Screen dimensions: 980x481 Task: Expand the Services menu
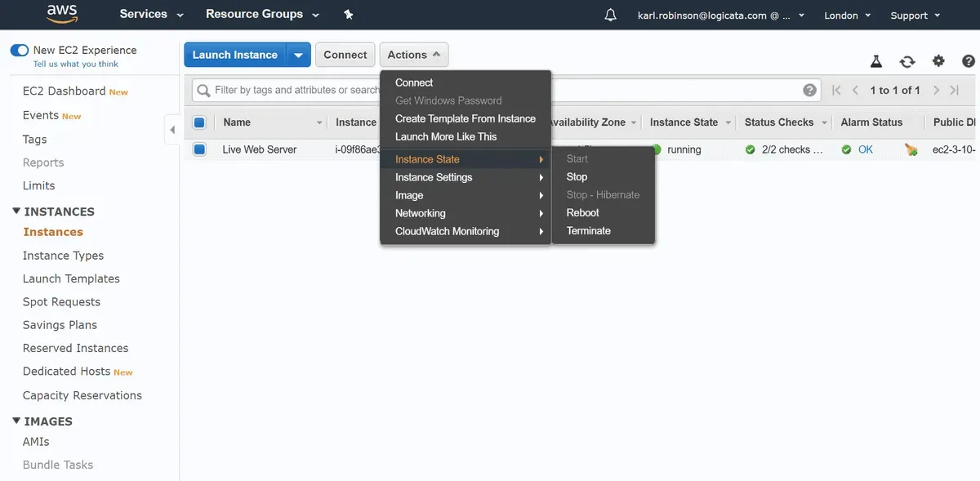coord(151,15)
